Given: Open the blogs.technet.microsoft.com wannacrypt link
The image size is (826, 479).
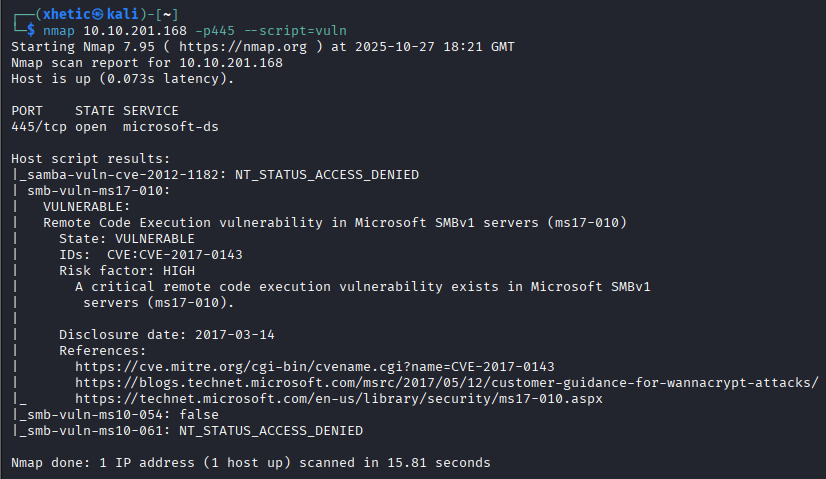Looking at the screenshot, I should click(x=447, y=382).
